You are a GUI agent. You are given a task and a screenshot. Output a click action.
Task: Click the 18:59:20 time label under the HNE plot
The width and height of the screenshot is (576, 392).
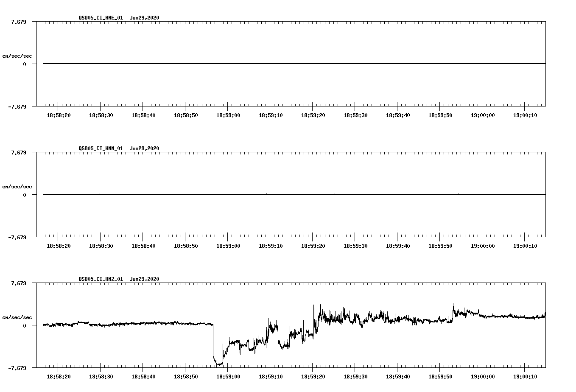coord(313,115)
